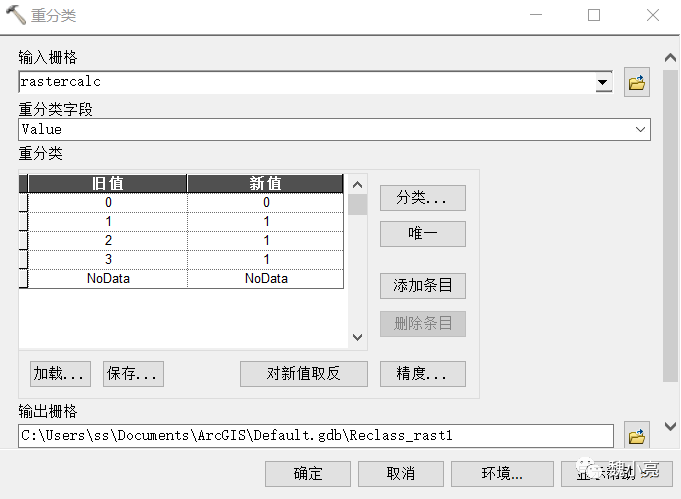
Task: Select old value cell 3
Action: (108, 260)
